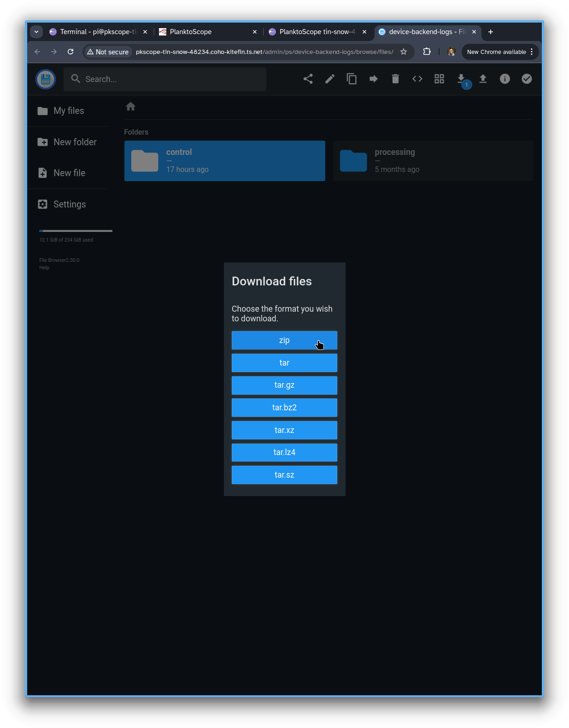Click the select-multiple checkmark icon

[527, 79]
